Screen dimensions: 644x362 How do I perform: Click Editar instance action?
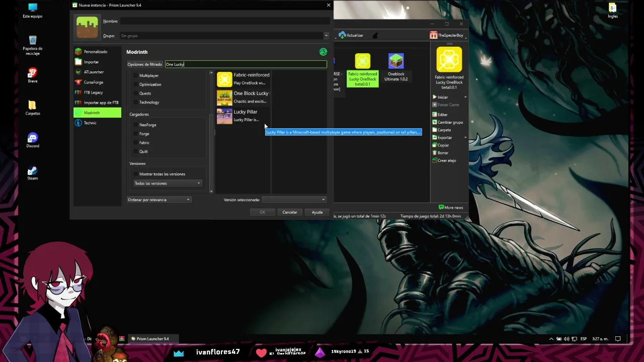point(440,115)
